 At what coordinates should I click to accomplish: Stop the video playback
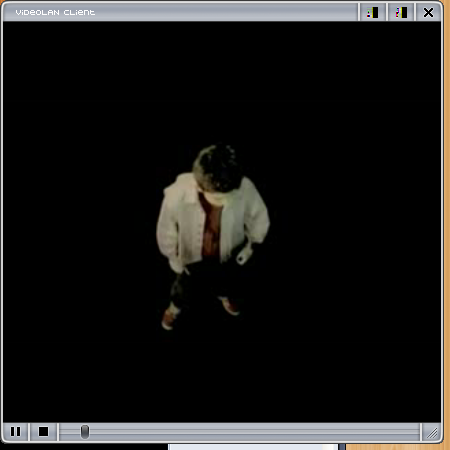(43, 432)
